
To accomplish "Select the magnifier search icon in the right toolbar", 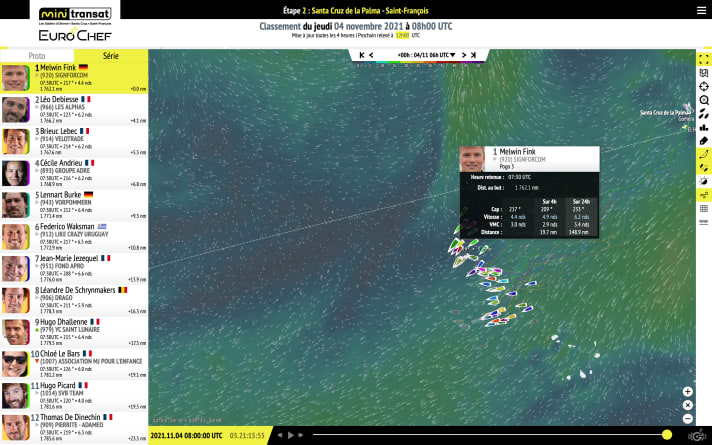I will point(704,100).
